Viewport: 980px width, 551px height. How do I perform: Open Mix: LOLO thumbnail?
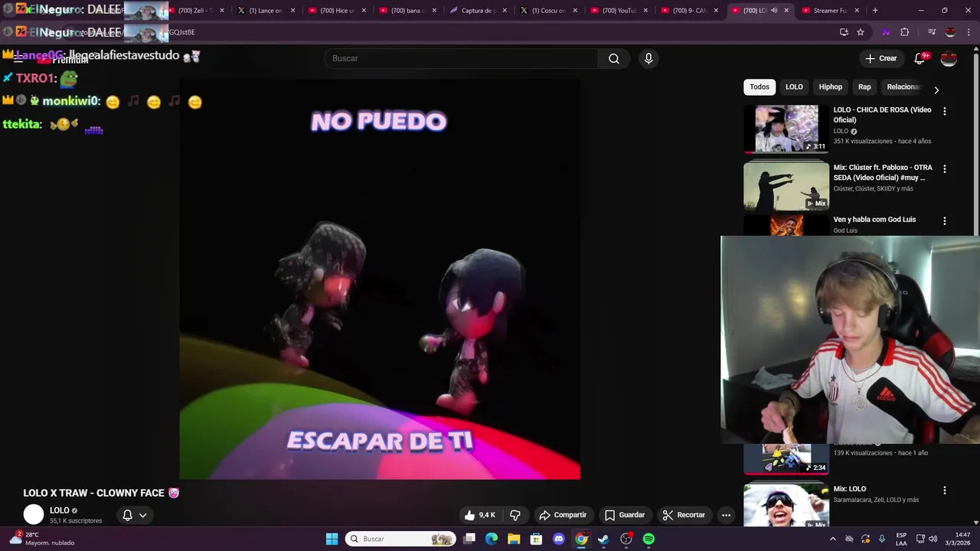[x=786, y=505]
